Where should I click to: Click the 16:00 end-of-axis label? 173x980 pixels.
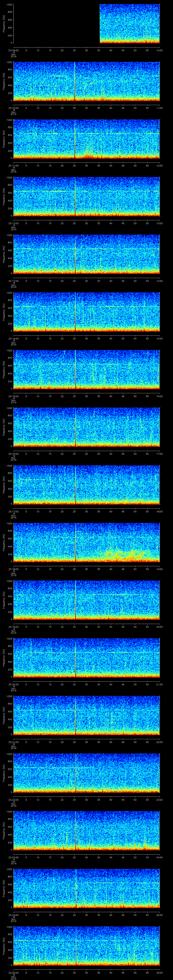159,396
